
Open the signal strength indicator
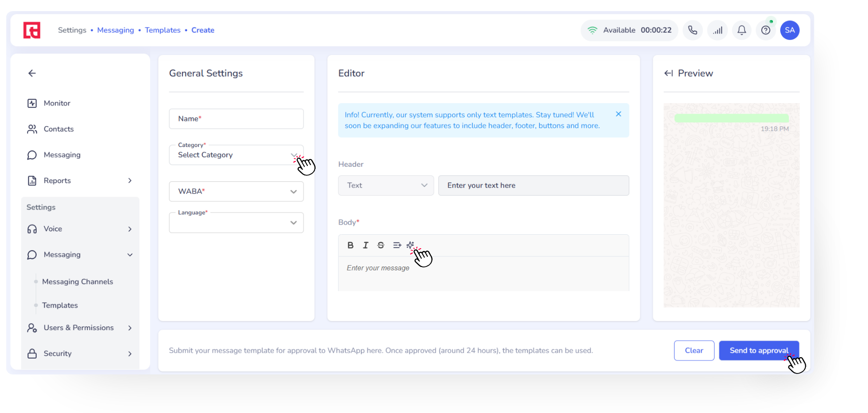tap(717, 30)
